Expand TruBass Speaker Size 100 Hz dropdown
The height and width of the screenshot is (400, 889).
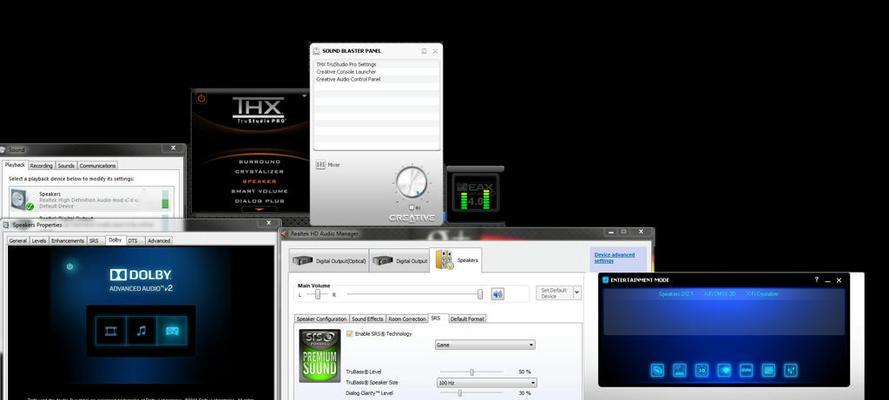[486, 383]
